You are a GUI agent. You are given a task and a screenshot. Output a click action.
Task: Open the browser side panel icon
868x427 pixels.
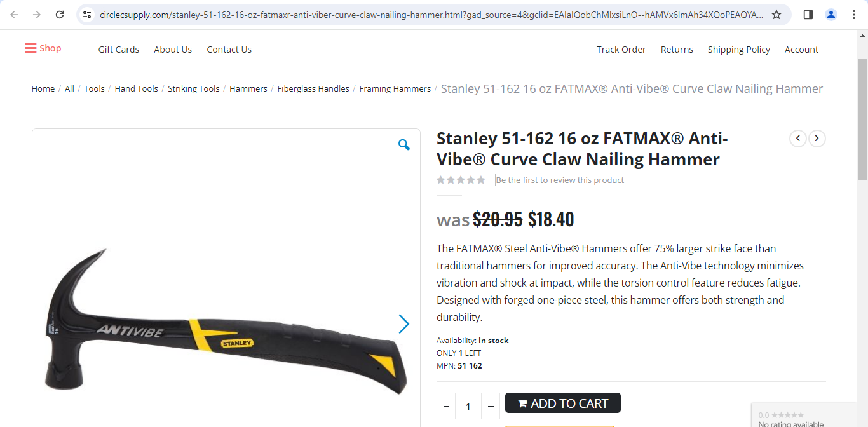click(x=808, y=14)
